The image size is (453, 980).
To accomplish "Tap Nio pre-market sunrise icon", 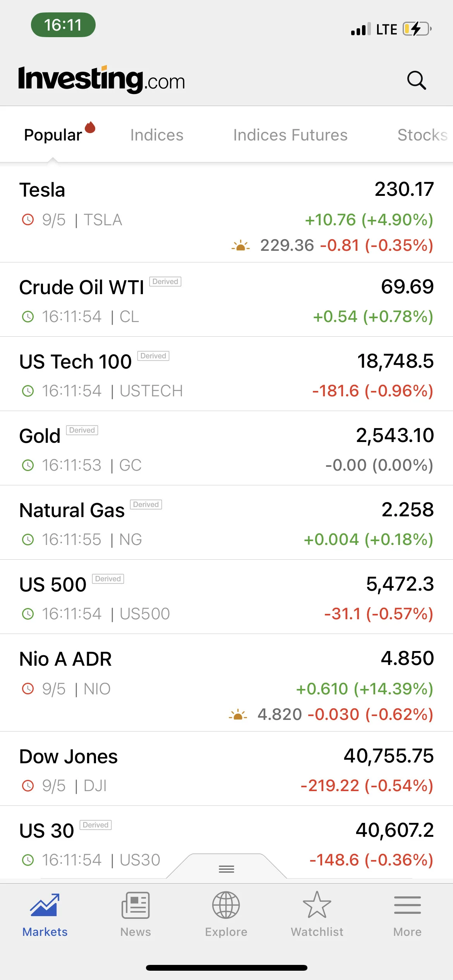I will pos(238,714).
